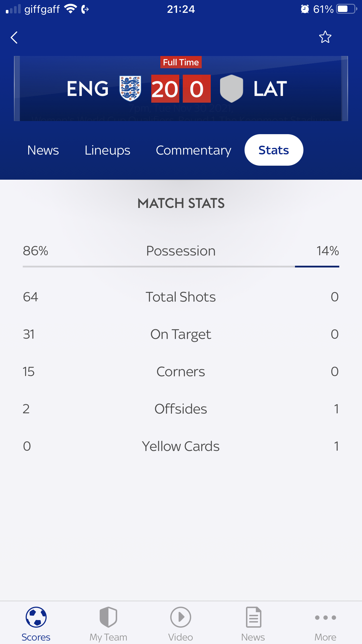362x644 pixels.
Task: Open the Scores football icon
Action: coord(36,617)
